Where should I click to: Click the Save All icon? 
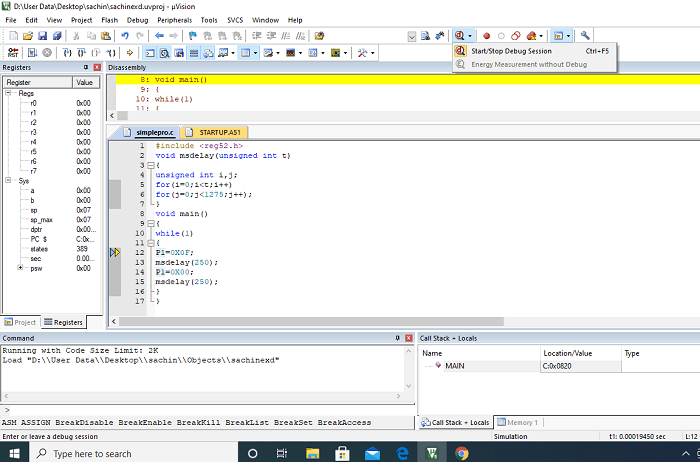[57, 36]
